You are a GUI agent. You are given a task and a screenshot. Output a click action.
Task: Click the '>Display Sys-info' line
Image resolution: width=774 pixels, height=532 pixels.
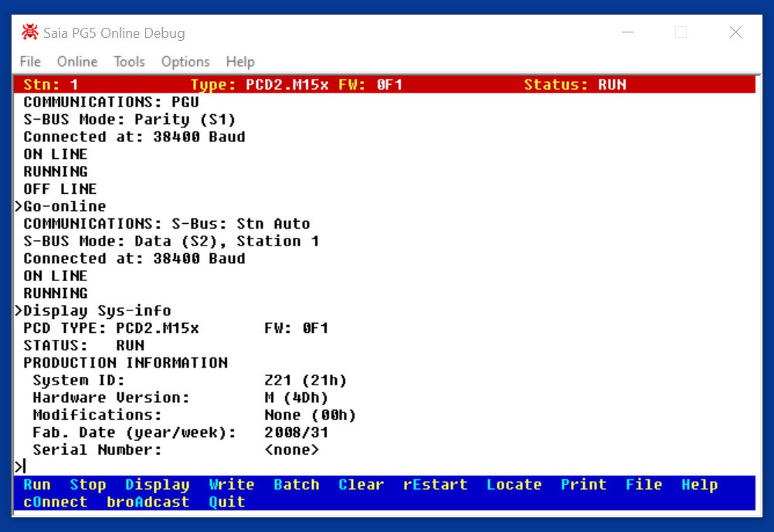93,310
